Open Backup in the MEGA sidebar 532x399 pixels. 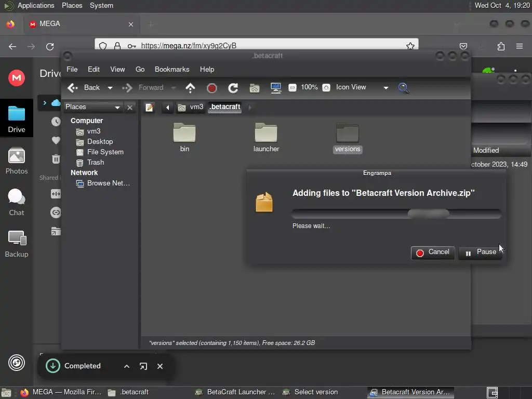coord(16,244)
